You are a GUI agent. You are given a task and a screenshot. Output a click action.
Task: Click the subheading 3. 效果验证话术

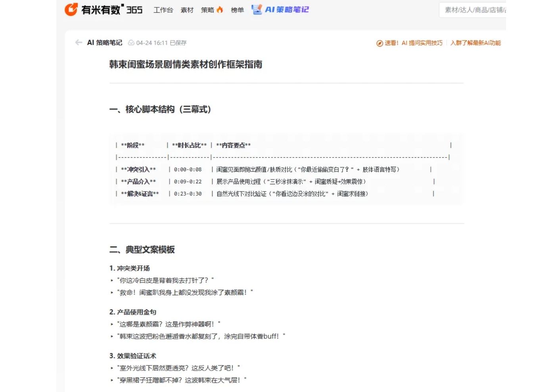coord(133,356)
